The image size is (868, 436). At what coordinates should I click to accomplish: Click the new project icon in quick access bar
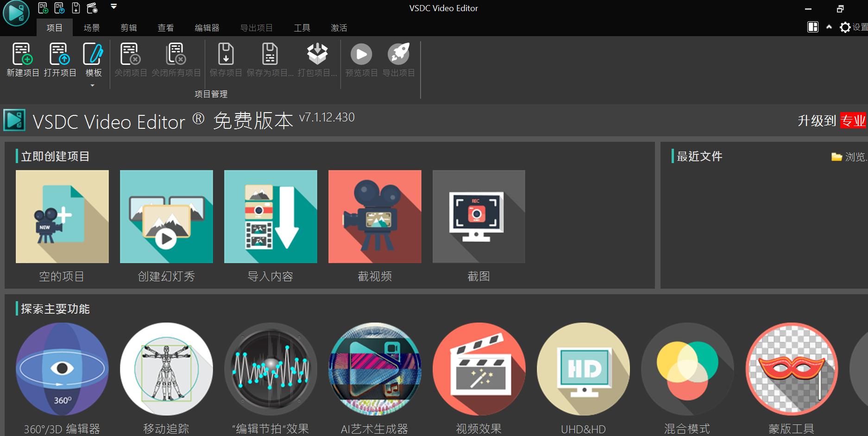coord(43,8)
